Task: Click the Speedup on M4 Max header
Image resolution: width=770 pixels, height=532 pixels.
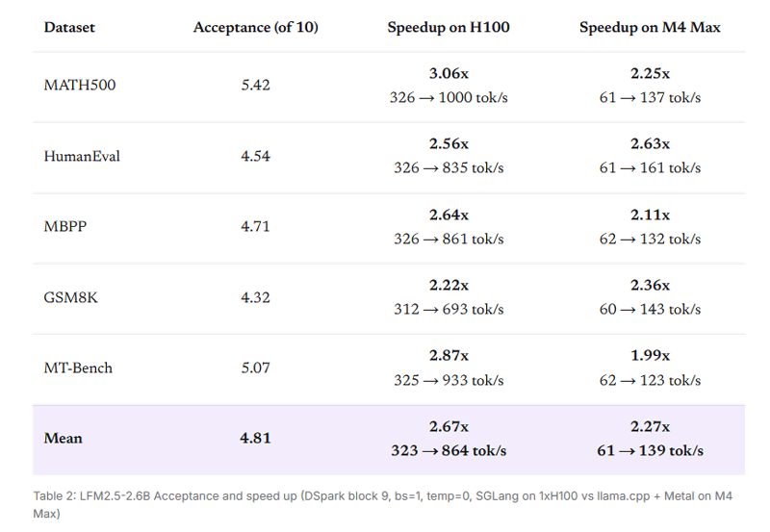Action: point(650,27)
